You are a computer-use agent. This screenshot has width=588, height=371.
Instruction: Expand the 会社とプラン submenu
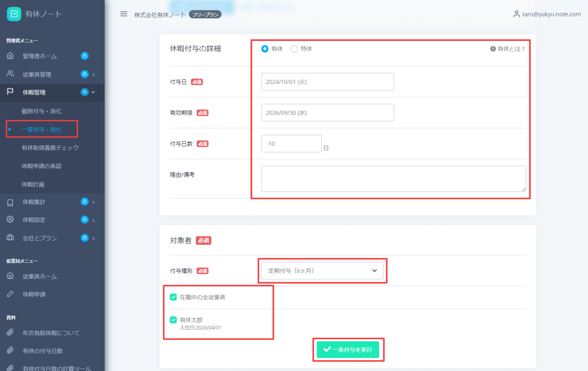point(94,238)
